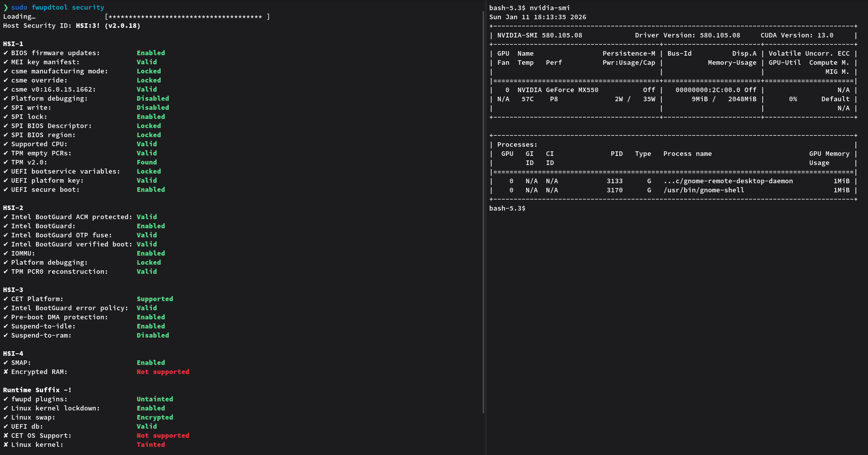Select PID '3133' in the process table
This screenshot has width=868, height=455.
pyautogui.click(x=615, y=181)
